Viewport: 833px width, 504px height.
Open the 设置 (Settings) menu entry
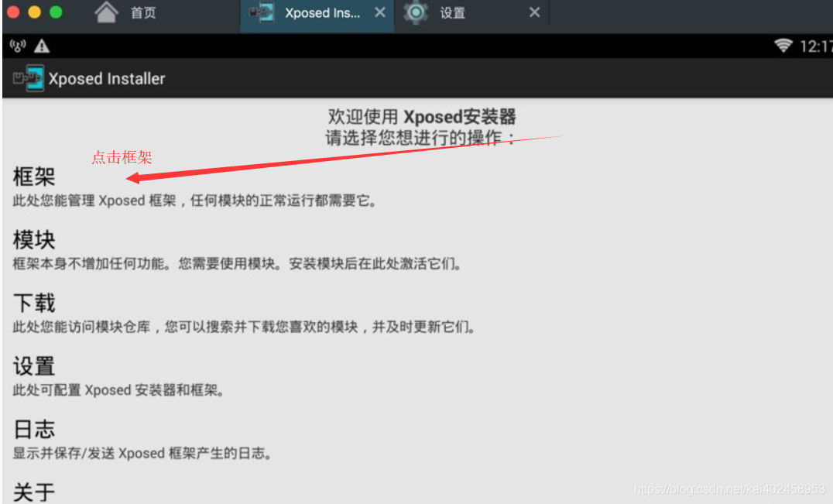[34, 366]
